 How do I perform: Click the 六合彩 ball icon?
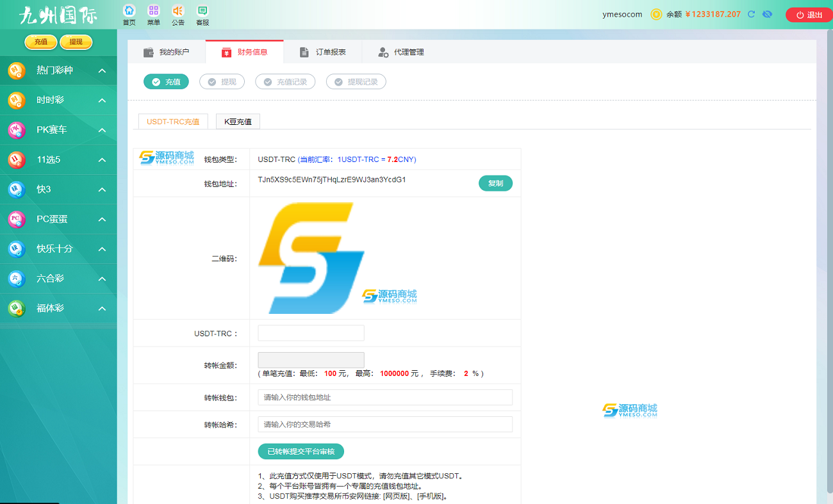[x=17, y=279]
